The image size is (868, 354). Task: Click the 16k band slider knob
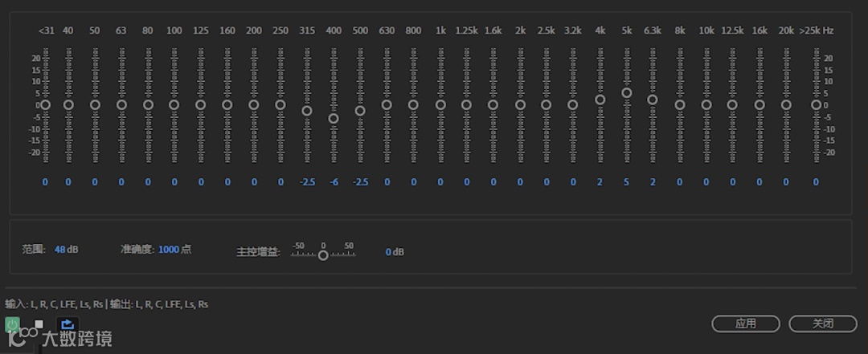coord(759,104)
